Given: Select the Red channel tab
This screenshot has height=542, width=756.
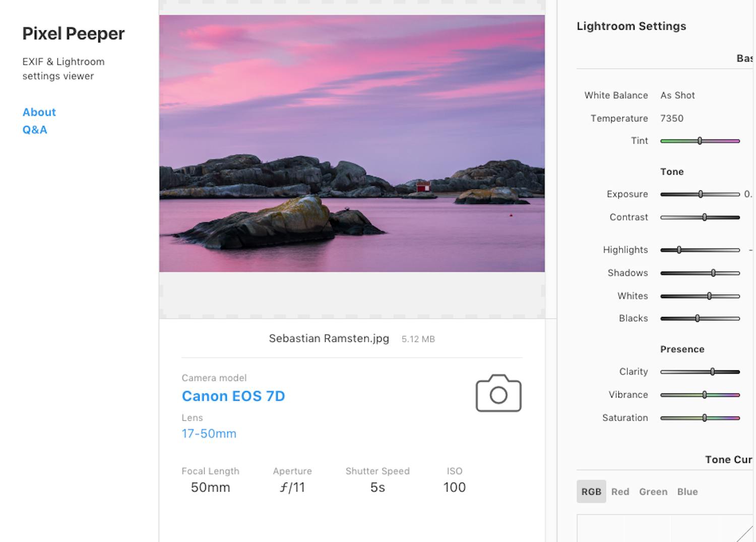Looking at the screenshot, I should point(620,492).
